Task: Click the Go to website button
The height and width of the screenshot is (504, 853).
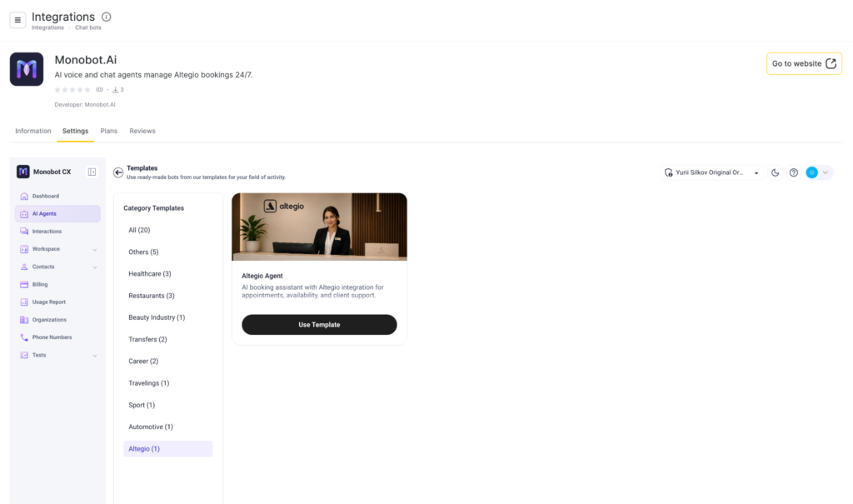Action: pyautogui.click(x=804, y=63)
